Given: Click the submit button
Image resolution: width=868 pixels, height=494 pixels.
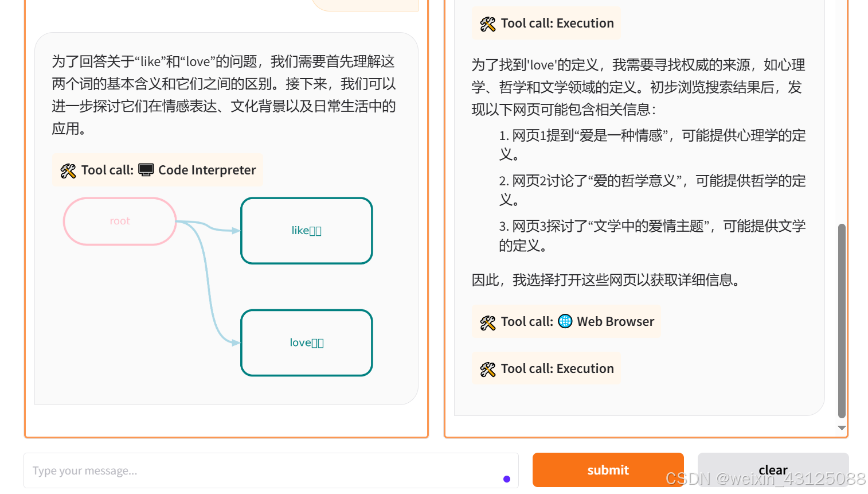Looking at the screenshot, I should tap(608, 470).
